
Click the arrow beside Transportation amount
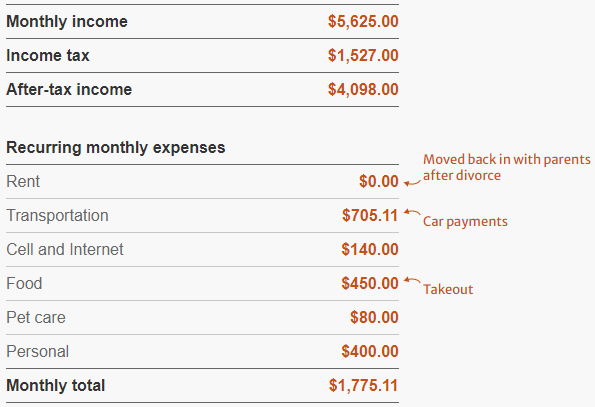coord(412,212)
